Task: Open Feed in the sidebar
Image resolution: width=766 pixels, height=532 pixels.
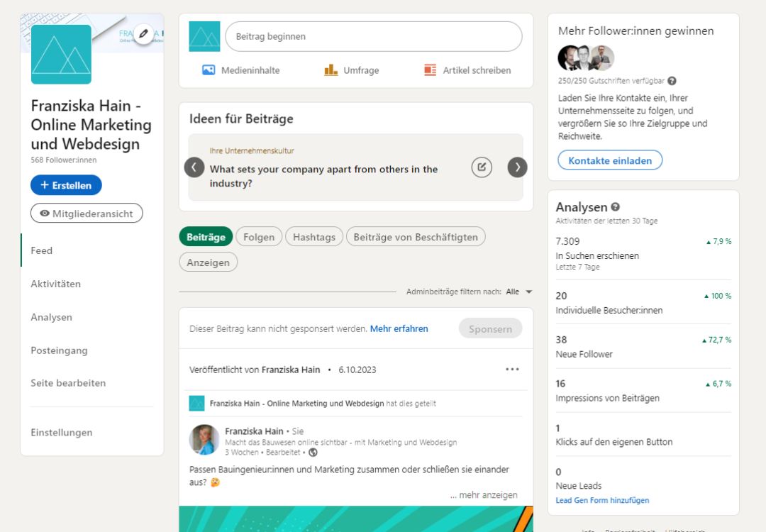Action: click(42, 250)
